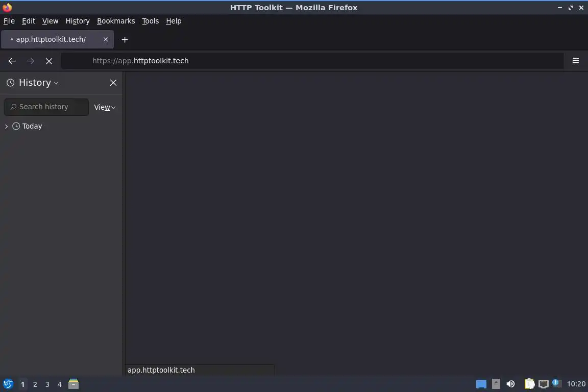588x392 pixels.
Task: Click the clock icon beside the History title
Action: tap(11, 83)
